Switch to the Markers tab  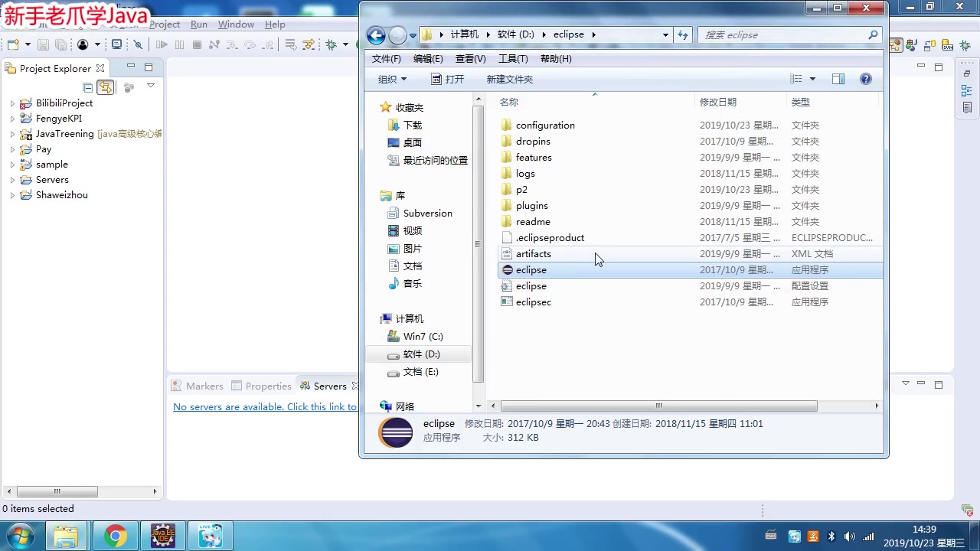tap(197, 386)
